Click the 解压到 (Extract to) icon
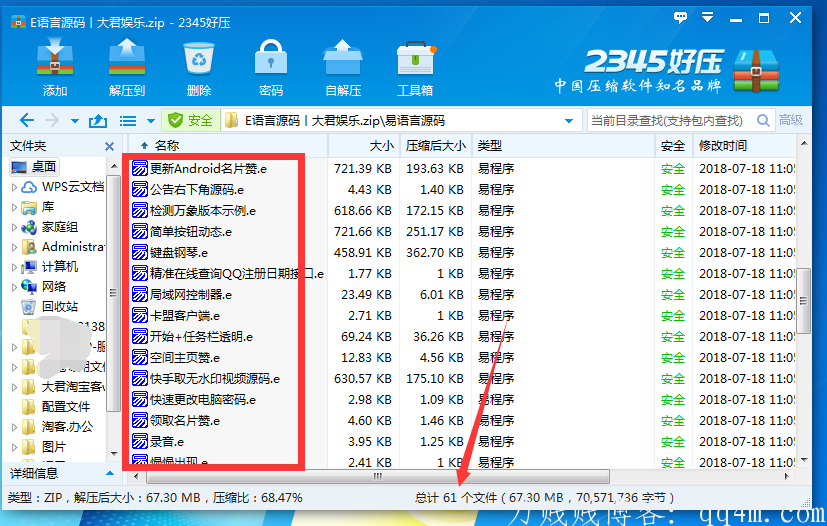 (127, 59)
